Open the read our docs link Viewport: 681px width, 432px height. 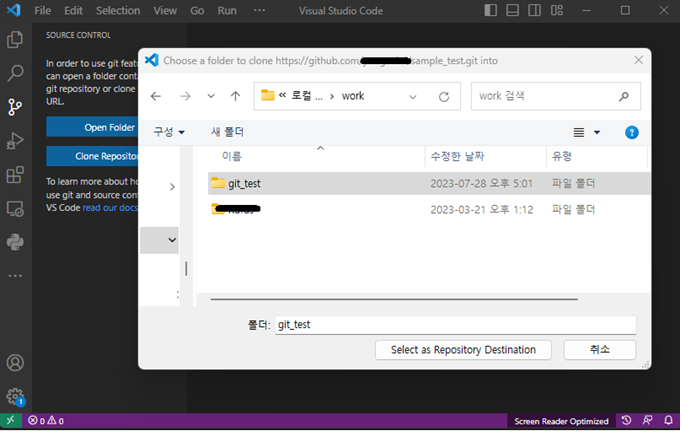point(110,208)
